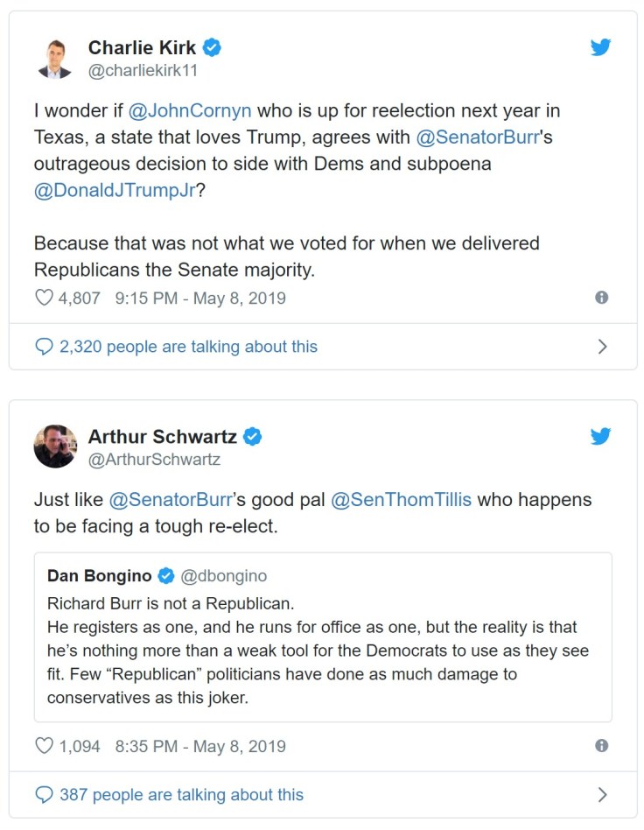Screen dimensions: 644x830
Task: Click the Twitter bird icon on Arthur Schwartz's tweet
Action: pos(600,436)
